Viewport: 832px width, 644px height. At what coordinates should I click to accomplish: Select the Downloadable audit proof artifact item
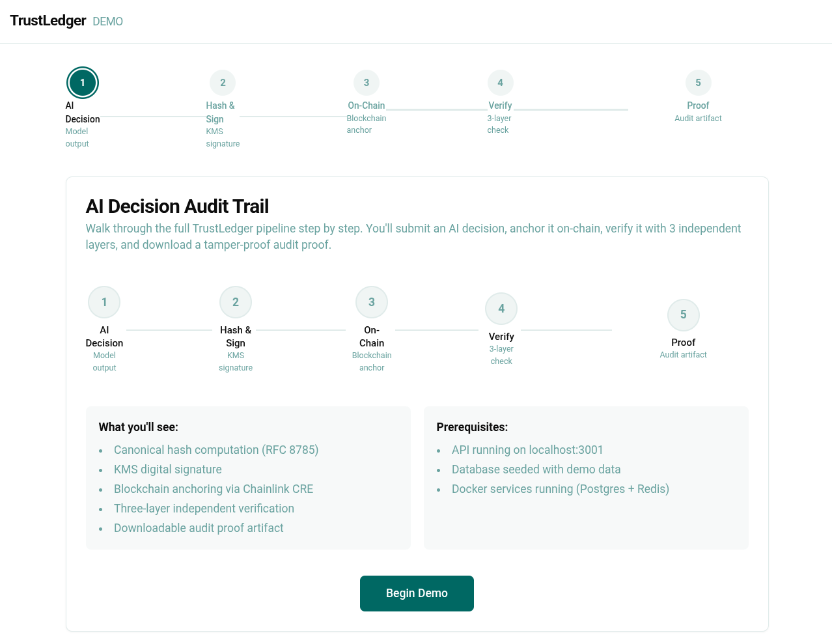[x=199, y=528]
